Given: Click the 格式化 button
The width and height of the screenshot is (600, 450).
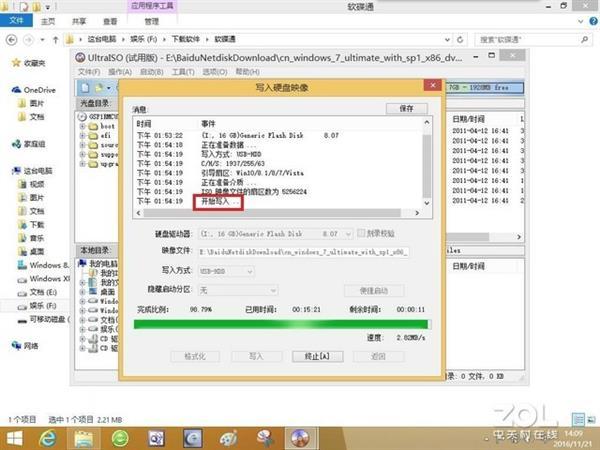Looking at the screenshot, I should pos(195,356).
